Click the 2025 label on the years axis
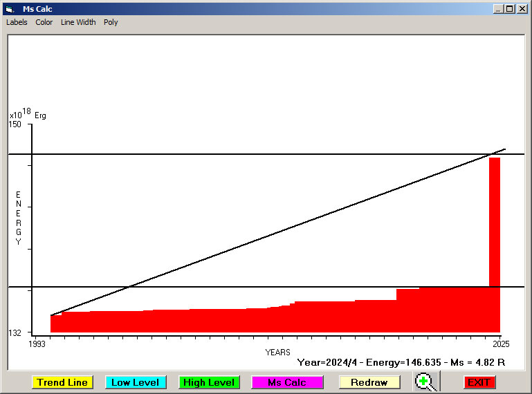The image size is (532, 394). [500, 344]
